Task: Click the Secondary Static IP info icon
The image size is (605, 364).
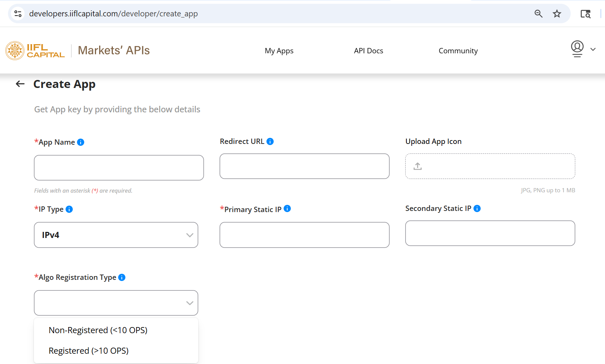Action: pos(477,208)
